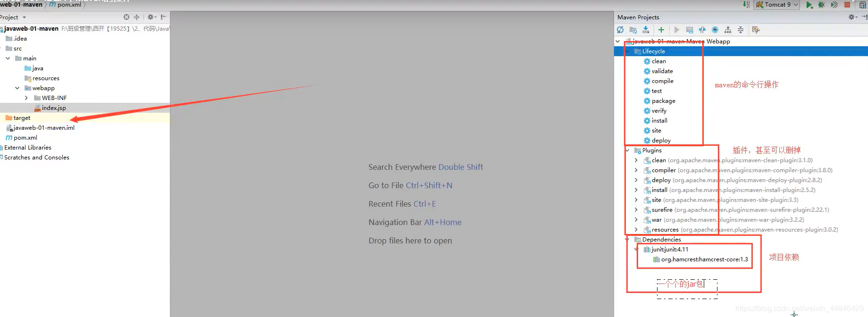
Task: Reimport all Maven projects
Action: pos(620,30)
